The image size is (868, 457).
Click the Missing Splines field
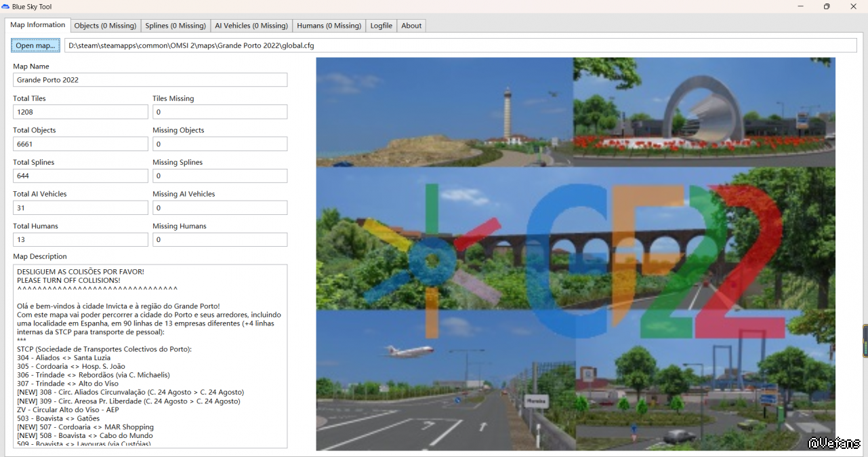click(x=220, y=176)
